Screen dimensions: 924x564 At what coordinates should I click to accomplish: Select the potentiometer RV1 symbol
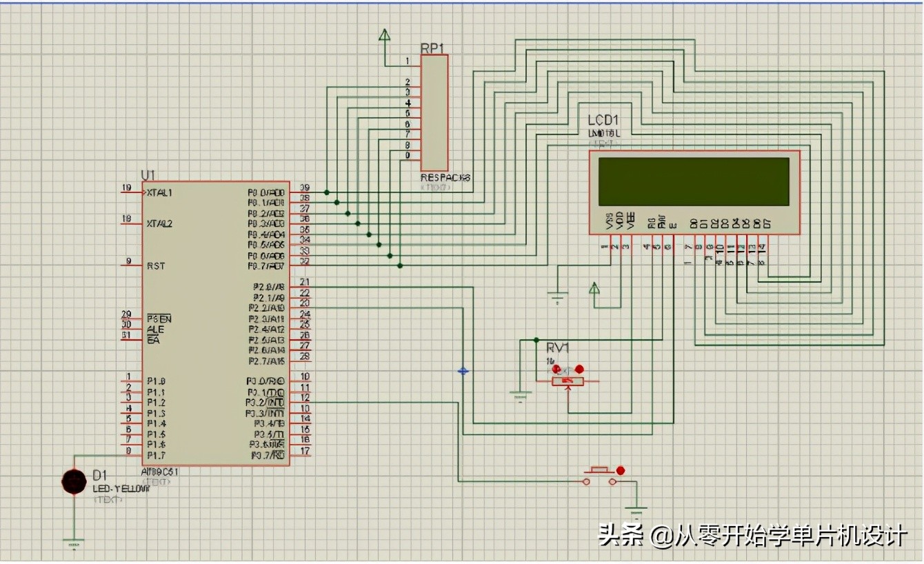click(567, 380)
